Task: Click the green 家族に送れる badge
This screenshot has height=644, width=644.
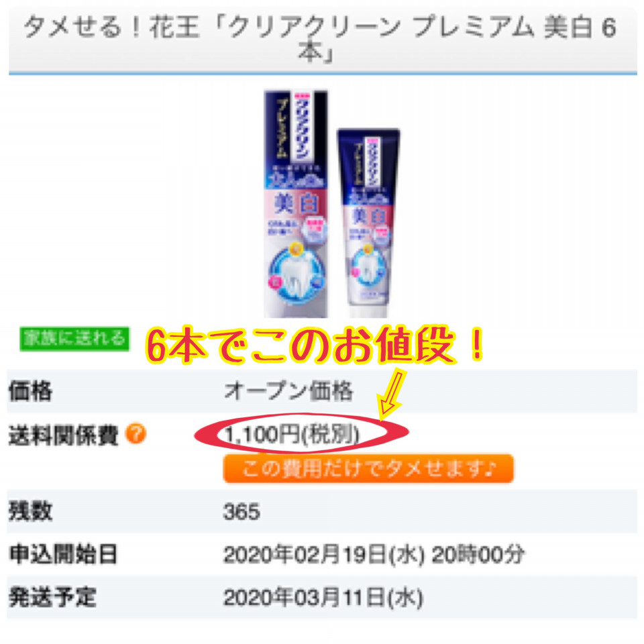Action: tap(74, 339)
